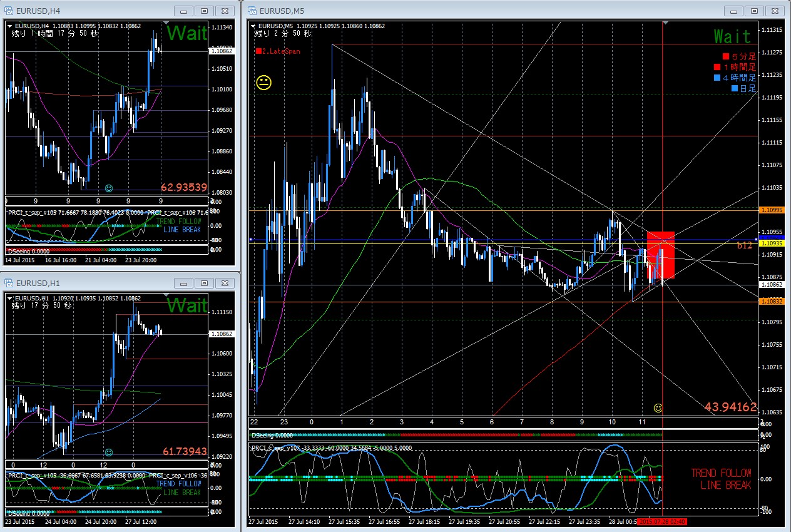Viewport: 791px width, 532px height.
Task: Select the small yellow smiley near M5 chart bottom
Action: [658, 408]
